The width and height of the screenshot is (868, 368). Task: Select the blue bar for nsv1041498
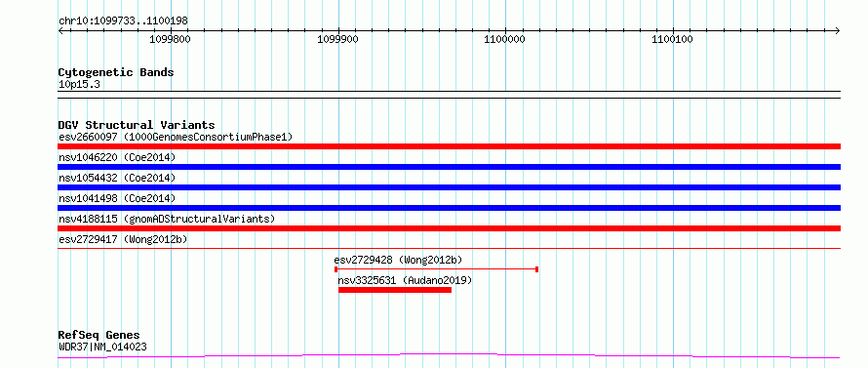click(x=450, y=208)
